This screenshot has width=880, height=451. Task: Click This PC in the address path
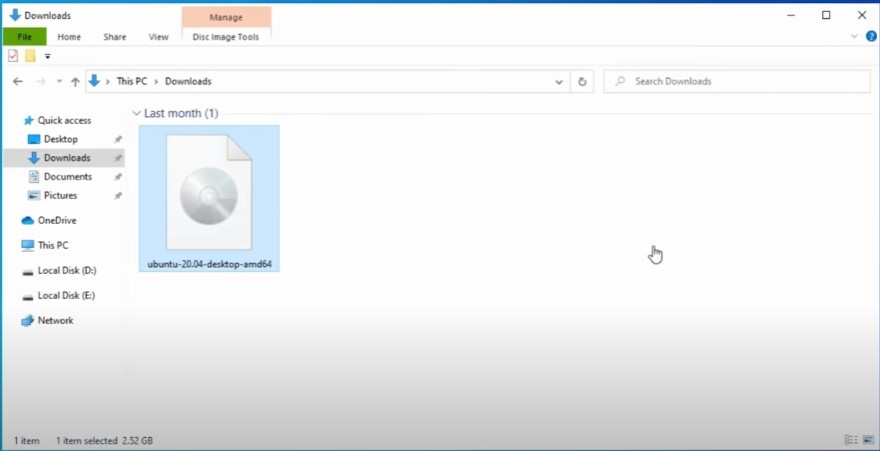[x=132, y=81]
